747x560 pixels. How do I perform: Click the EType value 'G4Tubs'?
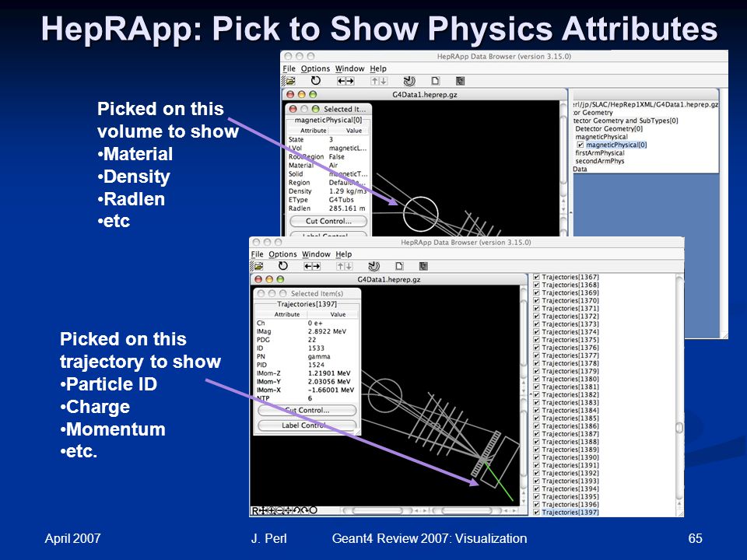tap(341, 200)
